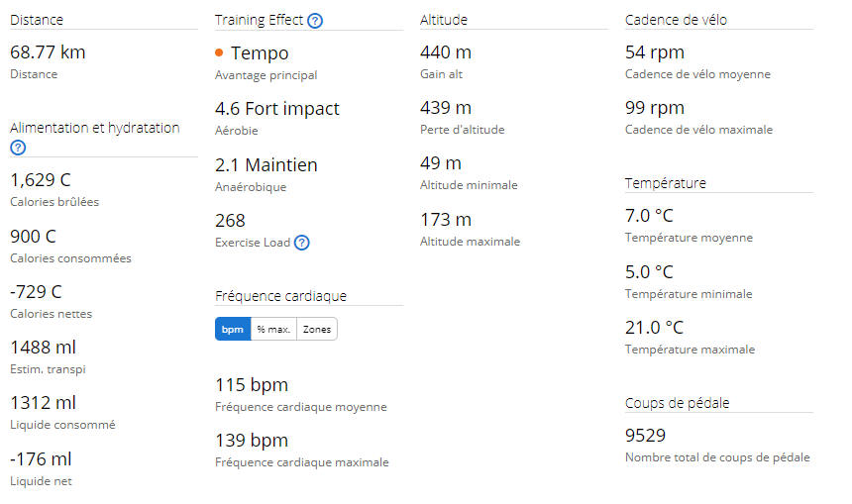Screen dimensions: 852x504
Task: Click the Fréquence cardiaque section heading
Action: tap(280, 296)
